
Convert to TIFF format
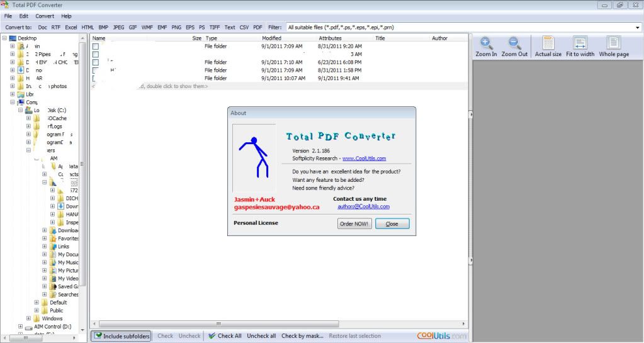coord(215,28)
